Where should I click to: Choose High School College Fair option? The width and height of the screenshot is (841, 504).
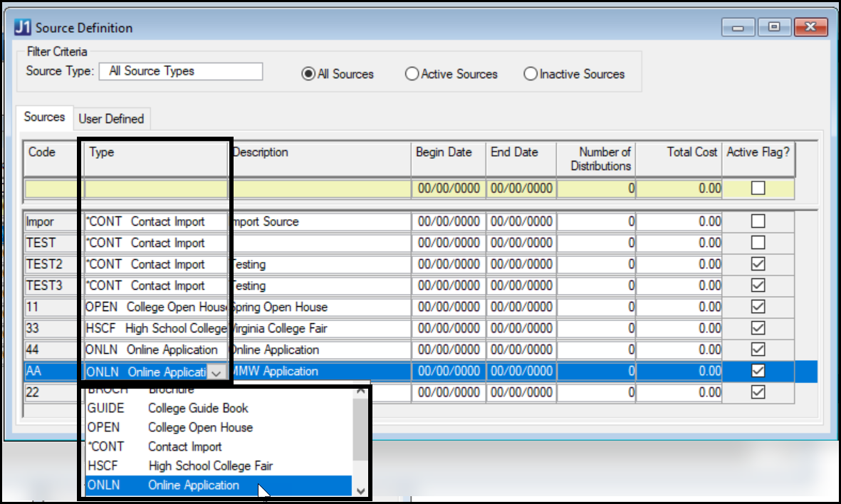click(x=210, y=466)
